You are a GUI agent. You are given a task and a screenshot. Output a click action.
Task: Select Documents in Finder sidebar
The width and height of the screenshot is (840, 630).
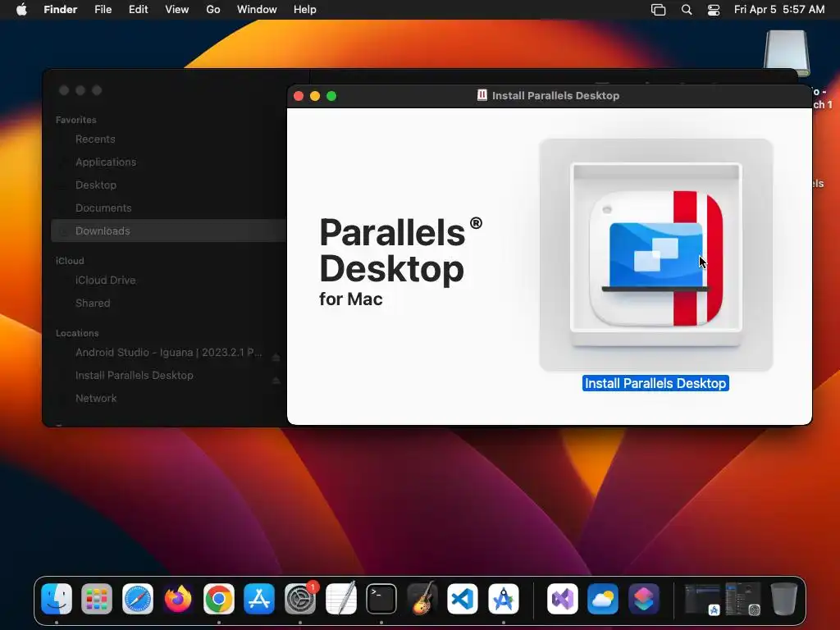103,208
